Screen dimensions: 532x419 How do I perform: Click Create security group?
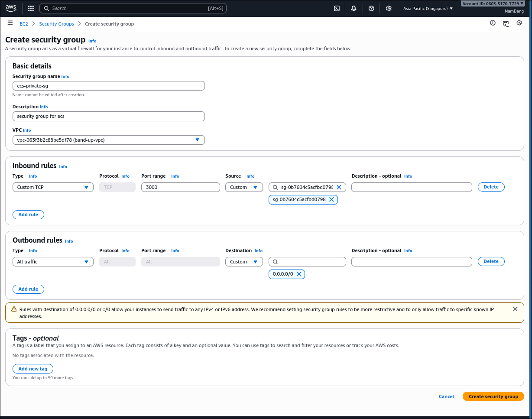click(x=493, y=396)
